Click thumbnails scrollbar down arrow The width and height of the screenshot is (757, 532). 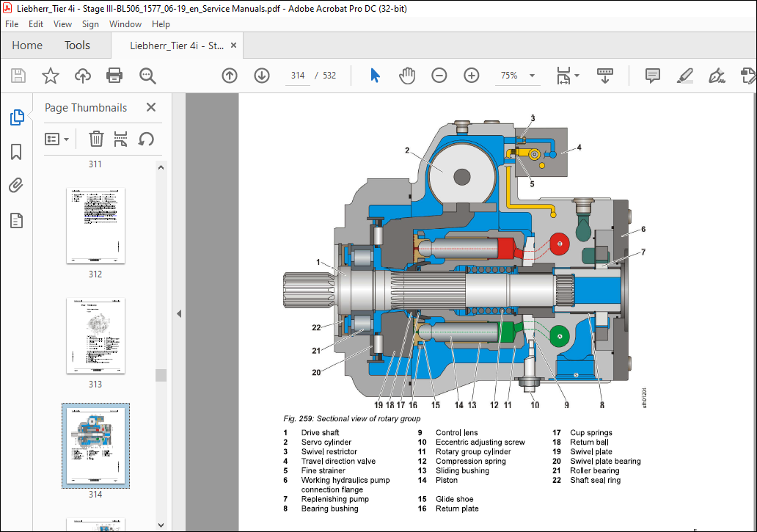[x=161, y=525]
